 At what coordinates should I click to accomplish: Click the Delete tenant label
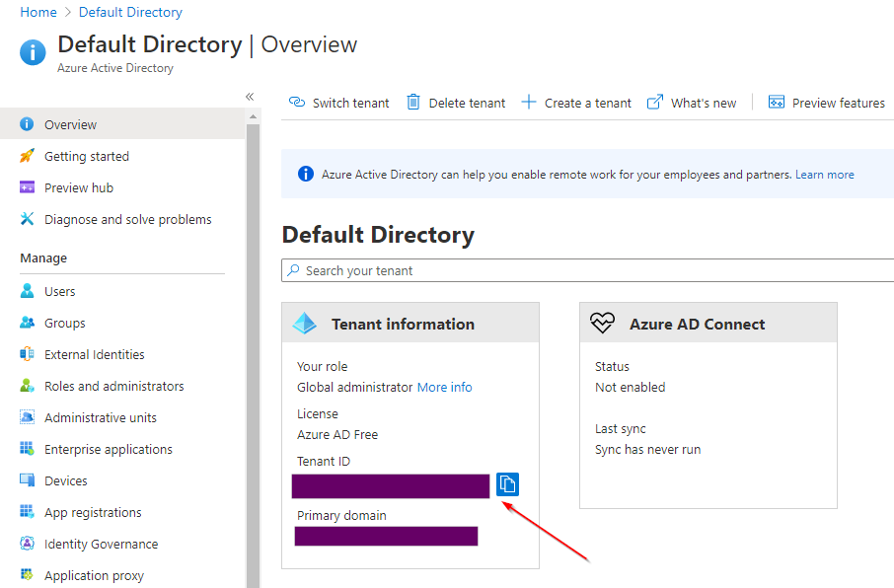point(467,104)
